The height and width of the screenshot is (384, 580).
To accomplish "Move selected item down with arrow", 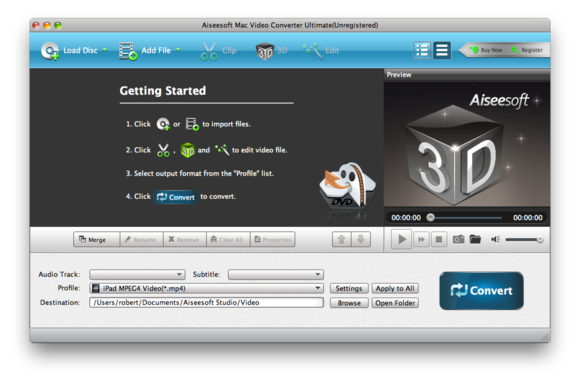I will (x=361, y=240).
